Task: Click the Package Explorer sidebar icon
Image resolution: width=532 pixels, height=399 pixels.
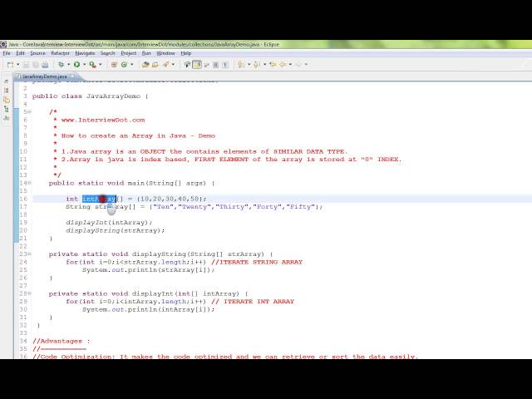Action: [x=6, y=91]
